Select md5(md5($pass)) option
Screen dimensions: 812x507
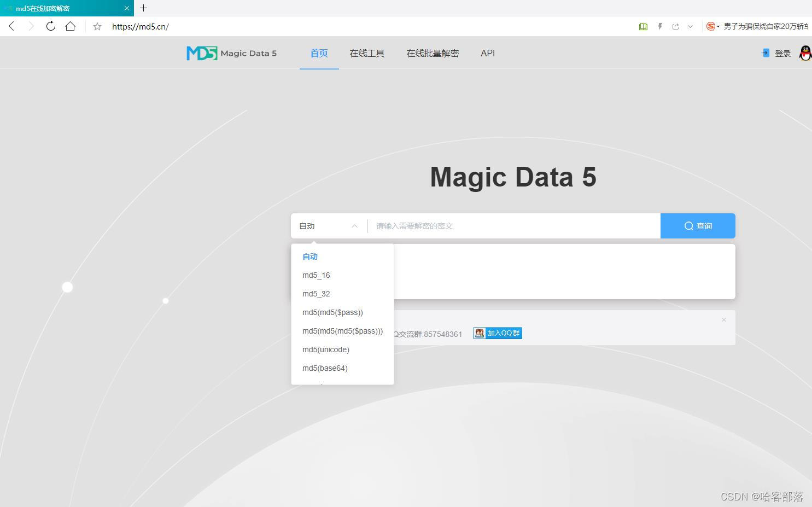tap(342, 312)
